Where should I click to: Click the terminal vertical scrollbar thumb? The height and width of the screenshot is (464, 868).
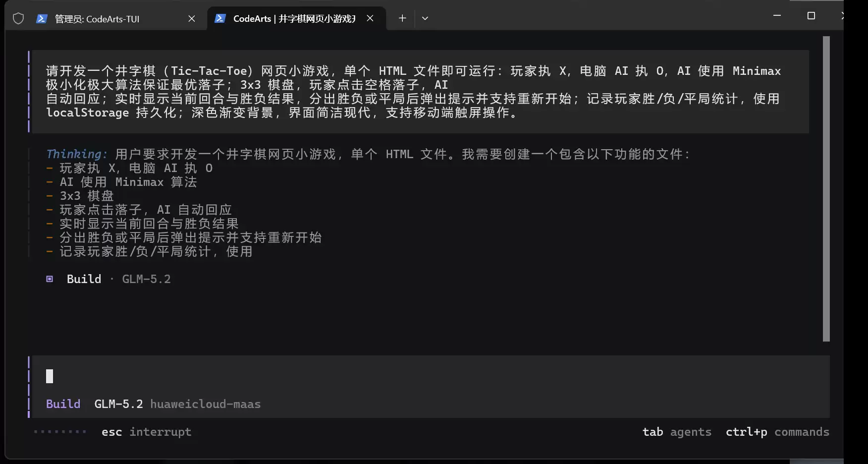click(826, 188)
